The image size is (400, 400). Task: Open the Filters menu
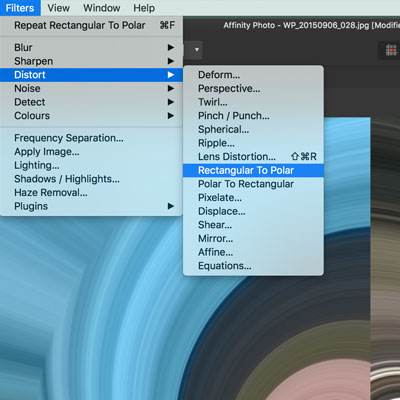click(20, 8)
